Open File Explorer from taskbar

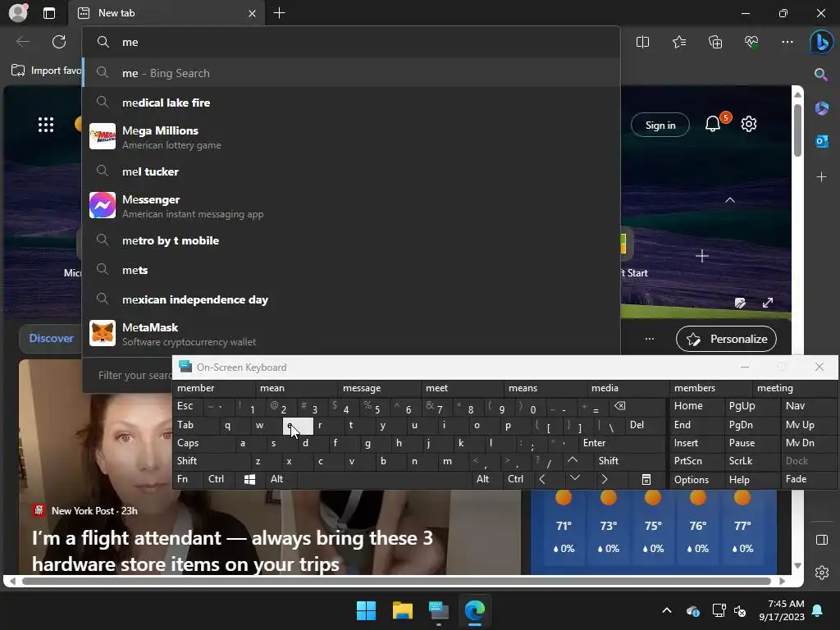(402, 610)
